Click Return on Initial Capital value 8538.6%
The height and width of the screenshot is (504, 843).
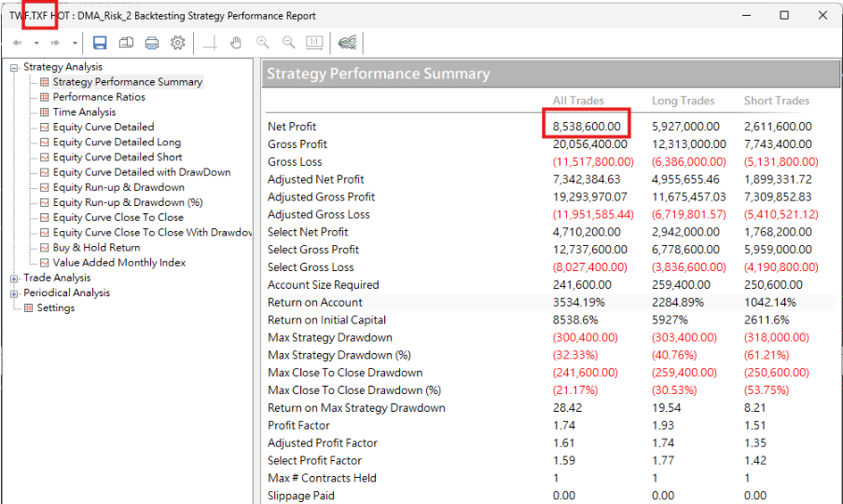click(575, 320)
